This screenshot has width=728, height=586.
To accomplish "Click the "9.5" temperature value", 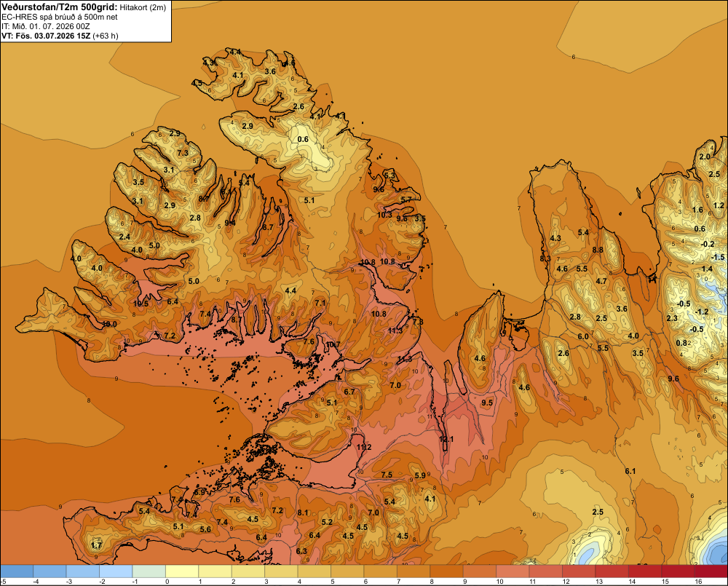I will click(x=487, y=403).
